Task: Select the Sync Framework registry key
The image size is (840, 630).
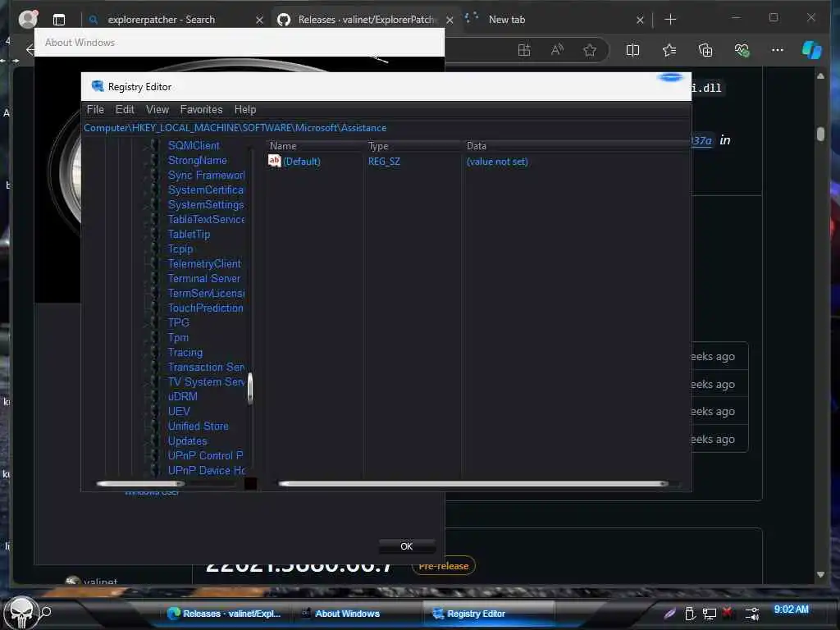Action: (x=206, y=176)
